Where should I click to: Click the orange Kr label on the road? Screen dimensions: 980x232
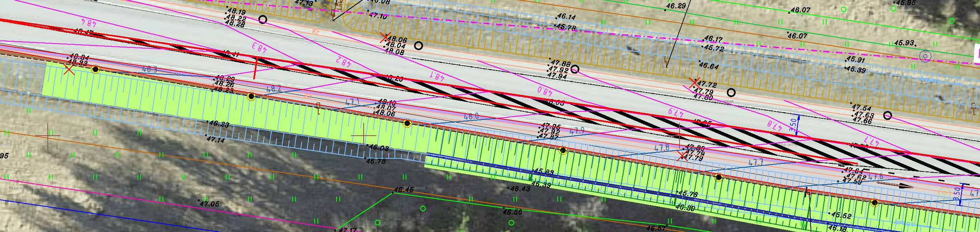[x=316, y=32]
